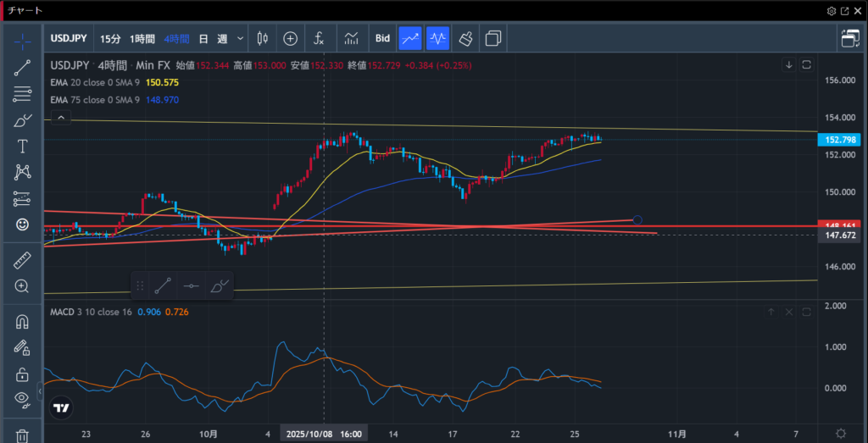Open the indicators fx menu

coord(319,38)
